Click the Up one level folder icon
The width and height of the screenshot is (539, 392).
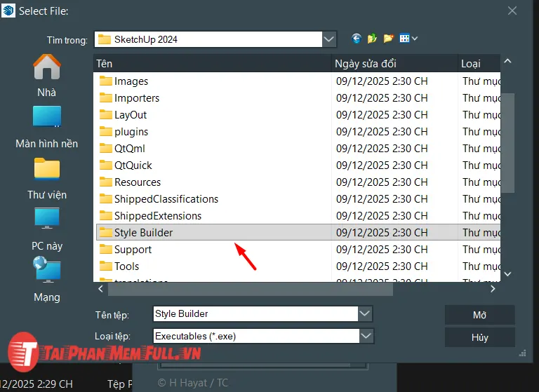(x=372, y=39)
